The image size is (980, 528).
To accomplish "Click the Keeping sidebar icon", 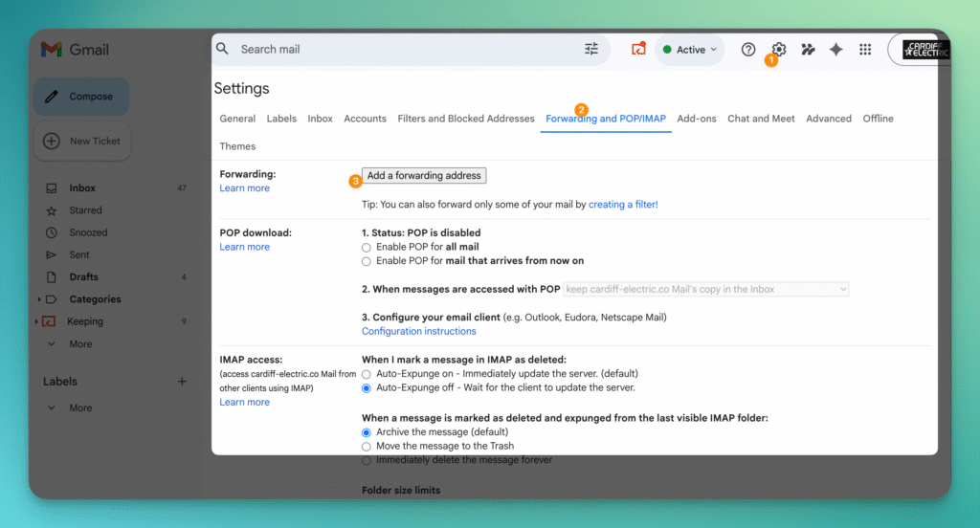I will tap(49, 321).
